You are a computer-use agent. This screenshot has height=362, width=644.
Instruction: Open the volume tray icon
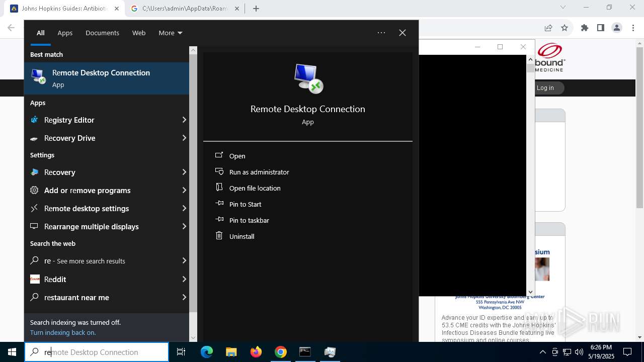pyautogui.click(x=579, y=352)
